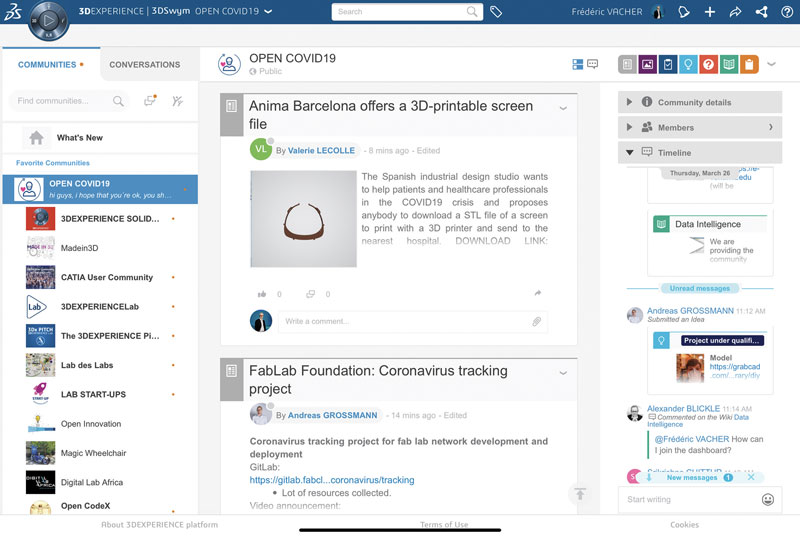Like the Anima Barcelona post
The image size is (800, 536).
point(262,294)
